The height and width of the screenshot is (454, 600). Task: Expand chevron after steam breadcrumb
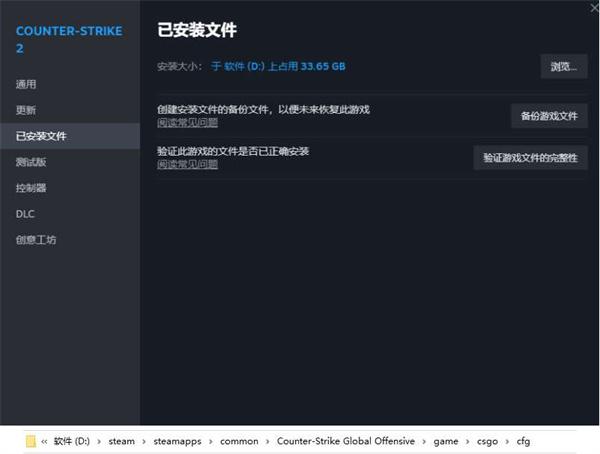[x=144, y=442]
